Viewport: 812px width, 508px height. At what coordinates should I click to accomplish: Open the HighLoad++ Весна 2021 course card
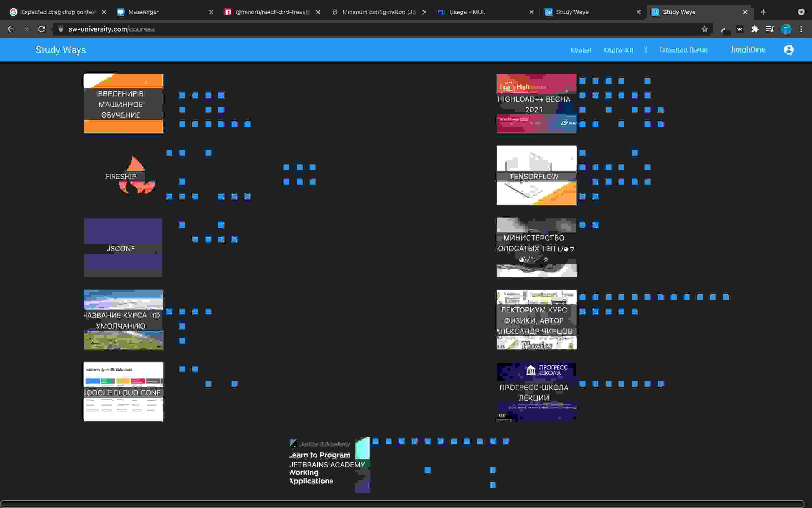[x=537, y=104]
